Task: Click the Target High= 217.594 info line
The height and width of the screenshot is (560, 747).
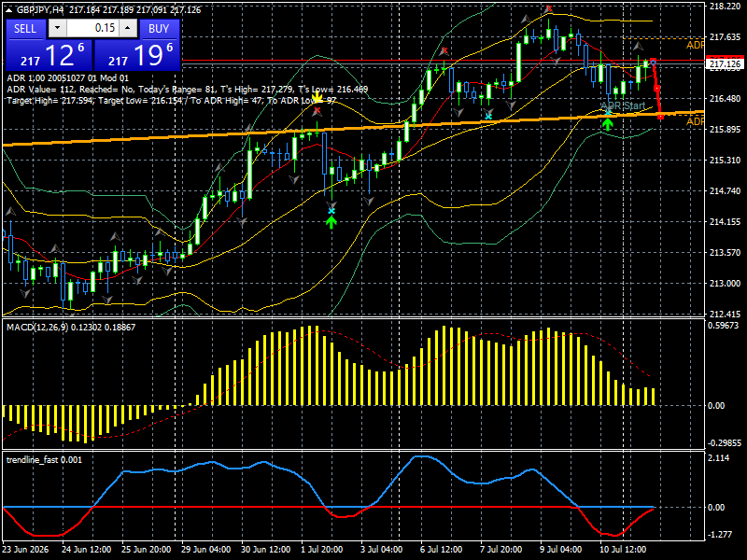Action: pos(172,101)
